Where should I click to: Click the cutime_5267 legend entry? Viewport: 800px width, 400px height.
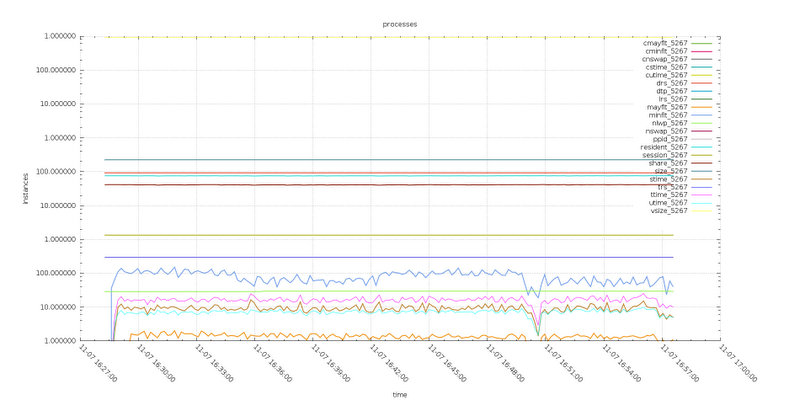click(665, 75)
